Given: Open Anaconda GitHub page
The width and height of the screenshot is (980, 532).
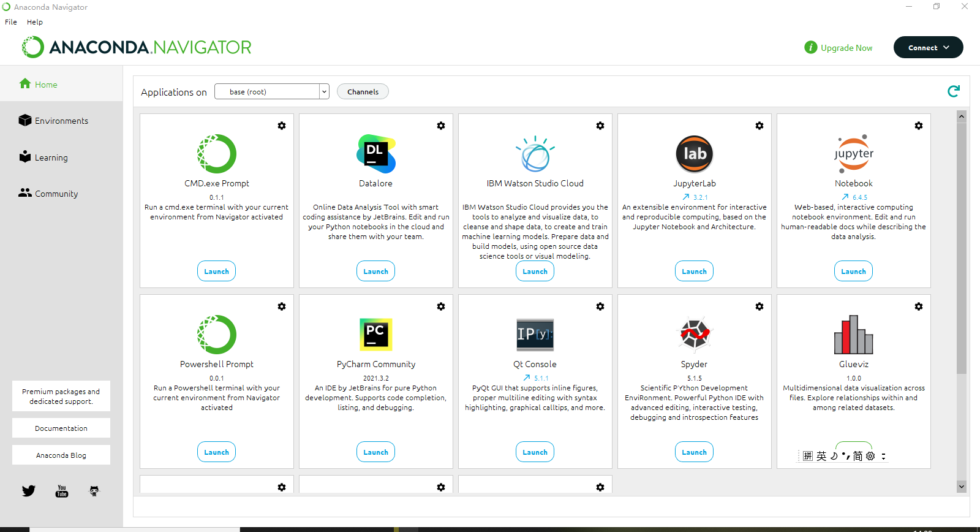Looking at the screenshot, I should click(x=94, y=491).
